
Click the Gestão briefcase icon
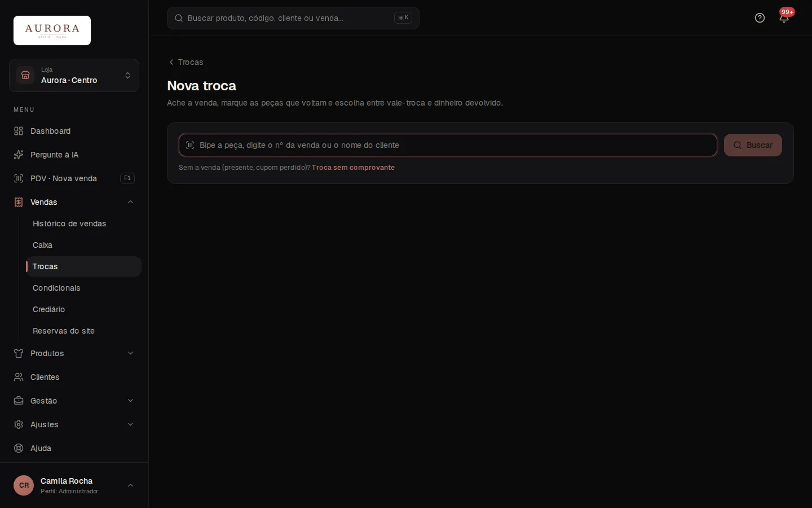(x=19, y=401)
